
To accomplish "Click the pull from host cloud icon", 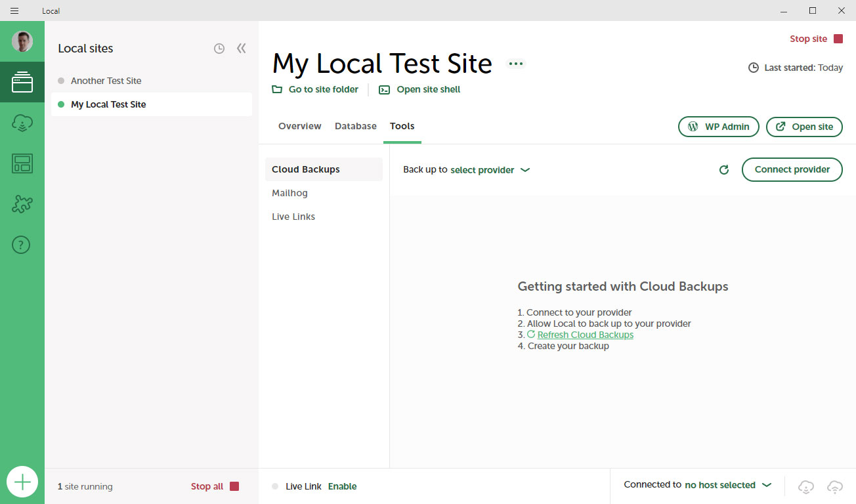I will [806, 486].
